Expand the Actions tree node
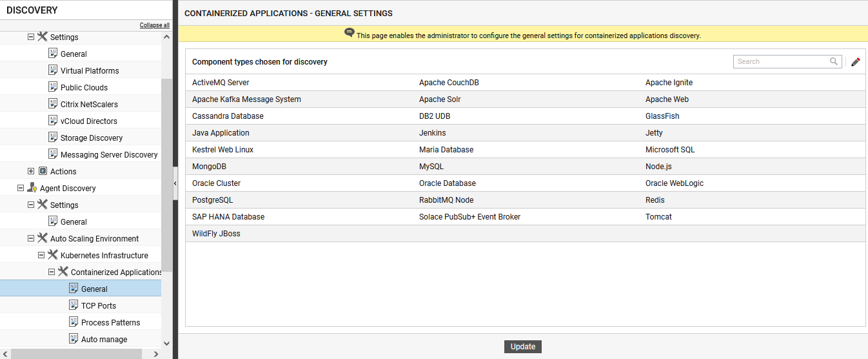This screenshot has width=868, height=359. pyautogui.click(x=31, y=171)
